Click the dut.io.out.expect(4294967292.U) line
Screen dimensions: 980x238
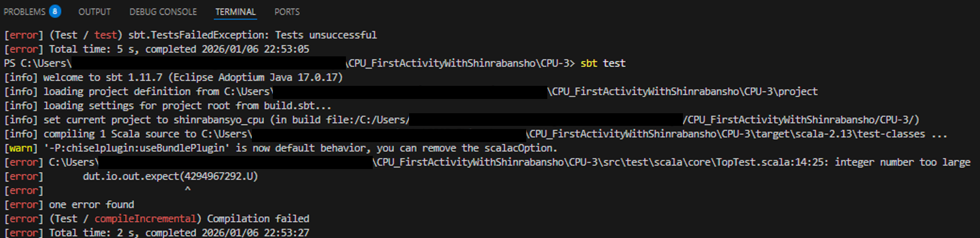point(170,176)
